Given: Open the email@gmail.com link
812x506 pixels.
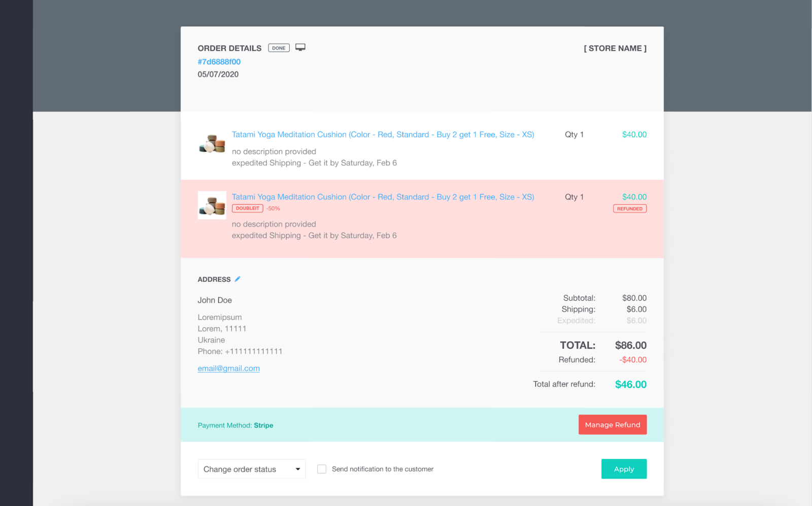Looking at the screenshot, I should tap(229, 369).
